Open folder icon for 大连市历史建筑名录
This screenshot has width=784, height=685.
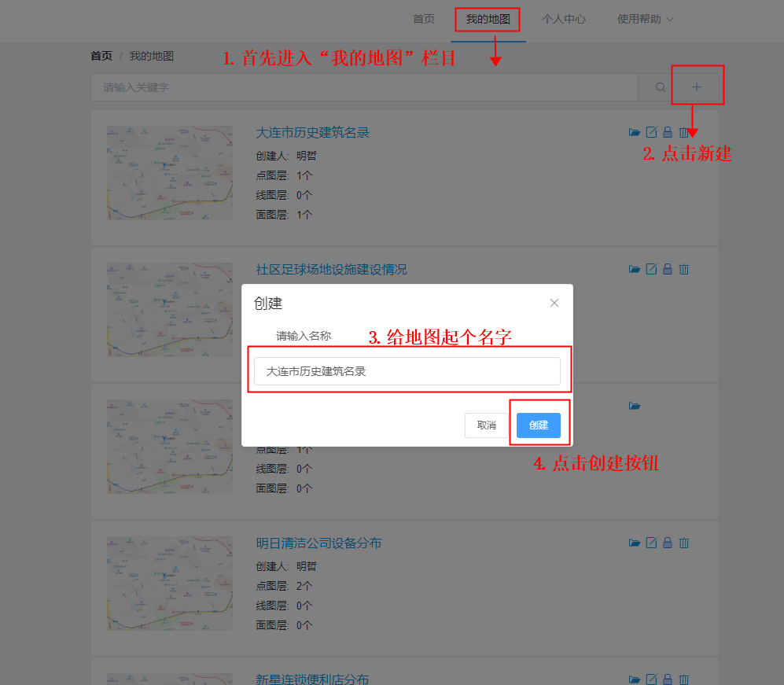point(635,132)
